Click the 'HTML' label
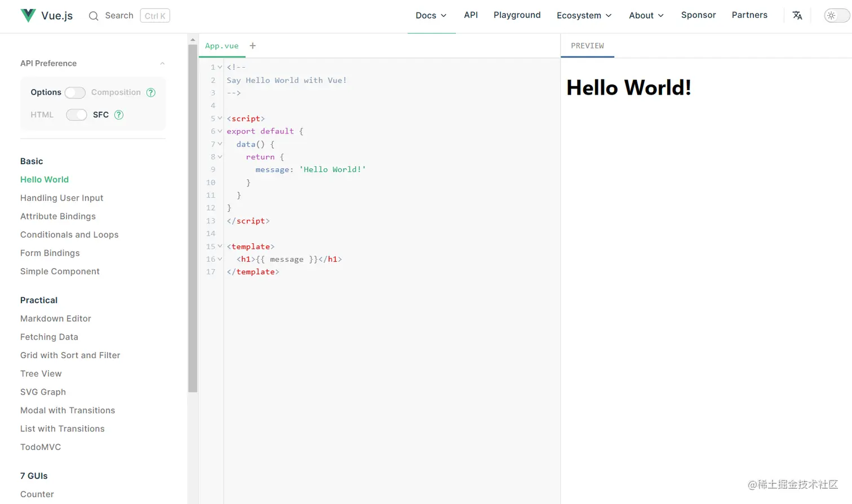 click(42, 115)
